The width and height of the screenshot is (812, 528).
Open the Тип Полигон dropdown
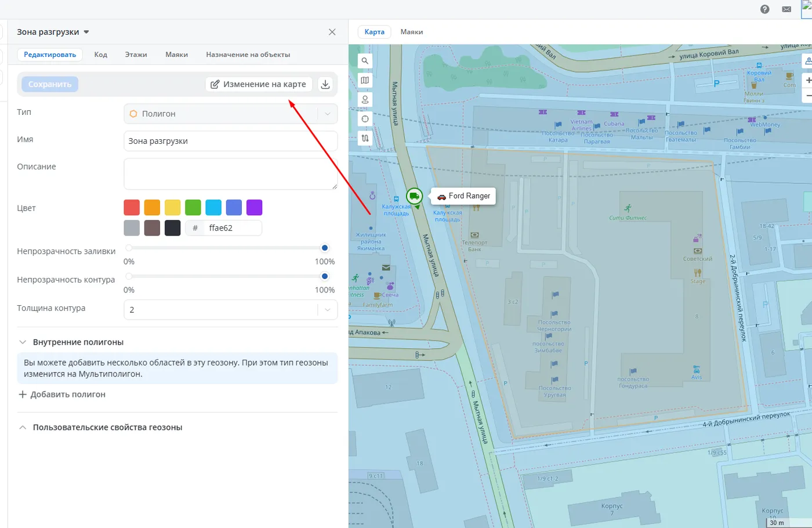230,114
